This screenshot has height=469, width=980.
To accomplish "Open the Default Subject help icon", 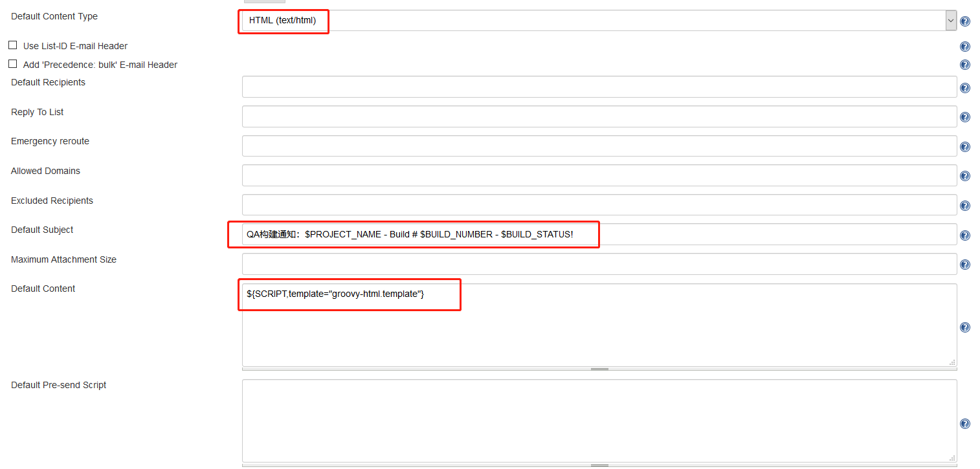I will [964, 235].
